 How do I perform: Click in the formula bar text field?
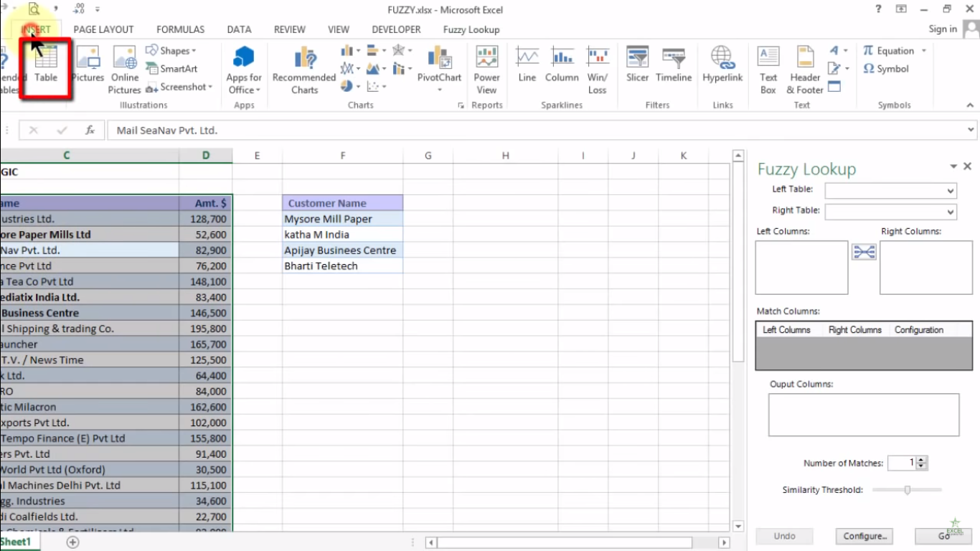[534, 131]
